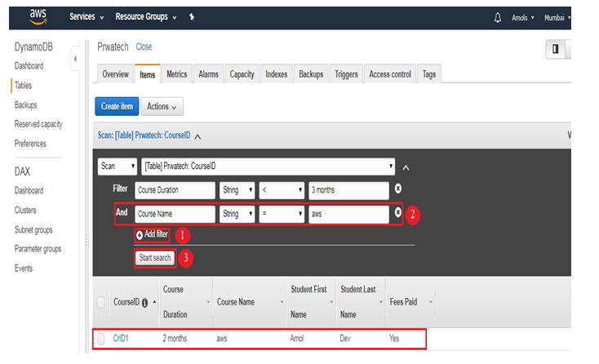
Task: Open Parameter groups in sidebar
Action: [38, 249]
